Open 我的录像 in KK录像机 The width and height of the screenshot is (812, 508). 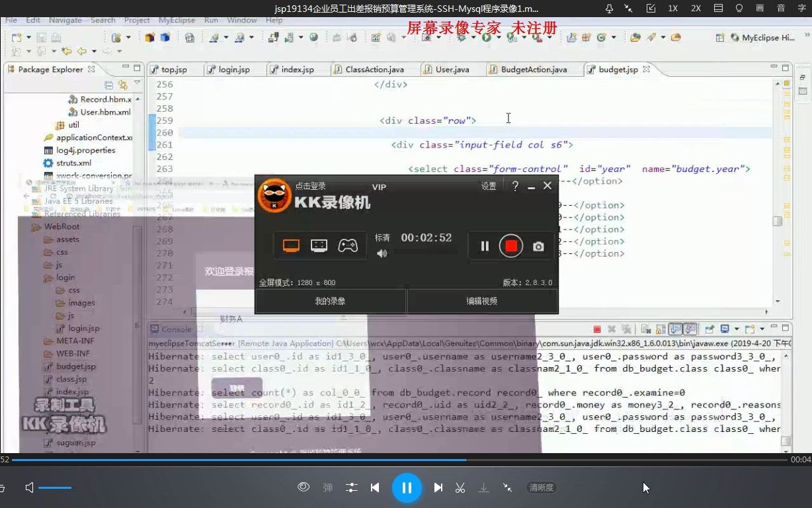[329, 300]
